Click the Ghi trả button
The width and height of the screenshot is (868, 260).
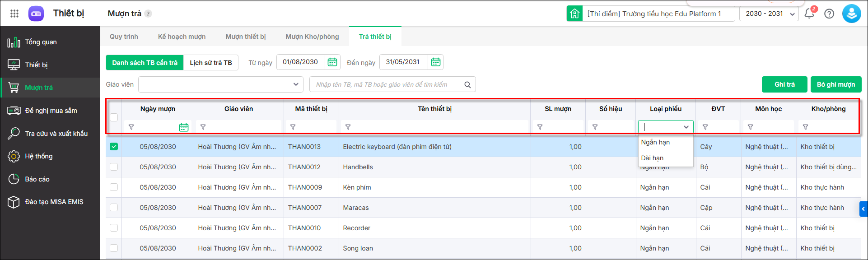[x=784, y=84]
